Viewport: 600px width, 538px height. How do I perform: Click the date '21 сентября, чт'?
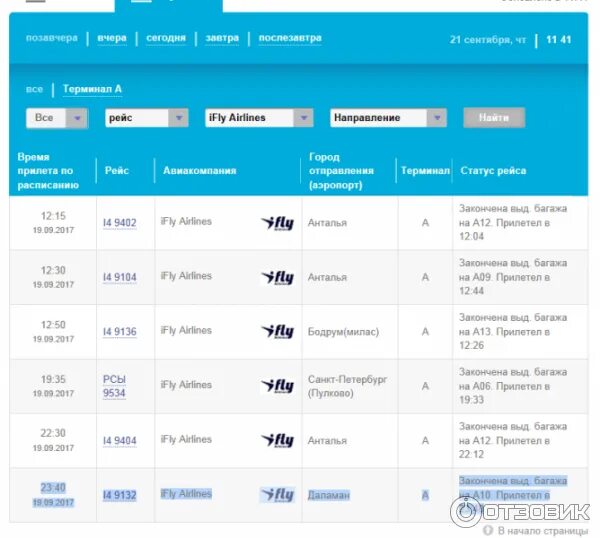(488, 40)
